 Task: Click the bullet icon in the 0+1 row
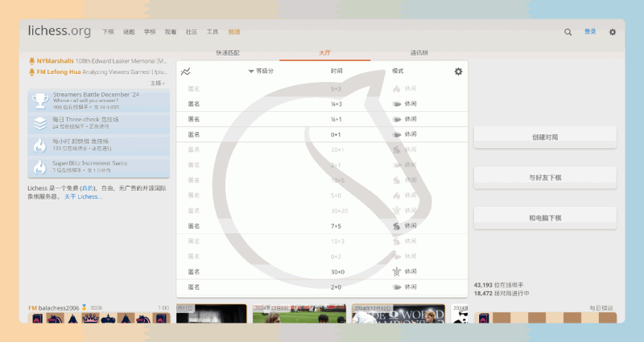[x=396, y=134]
